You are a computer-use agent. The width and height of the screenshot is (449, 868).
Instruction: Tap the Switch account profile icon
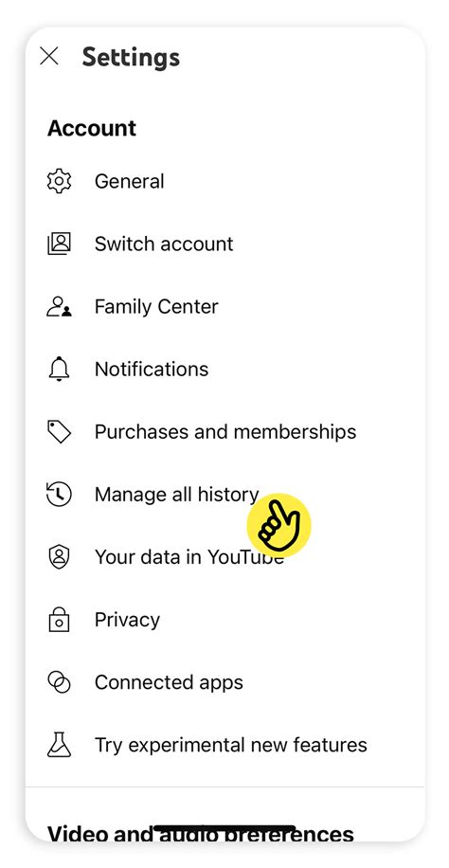click(59, 244)
